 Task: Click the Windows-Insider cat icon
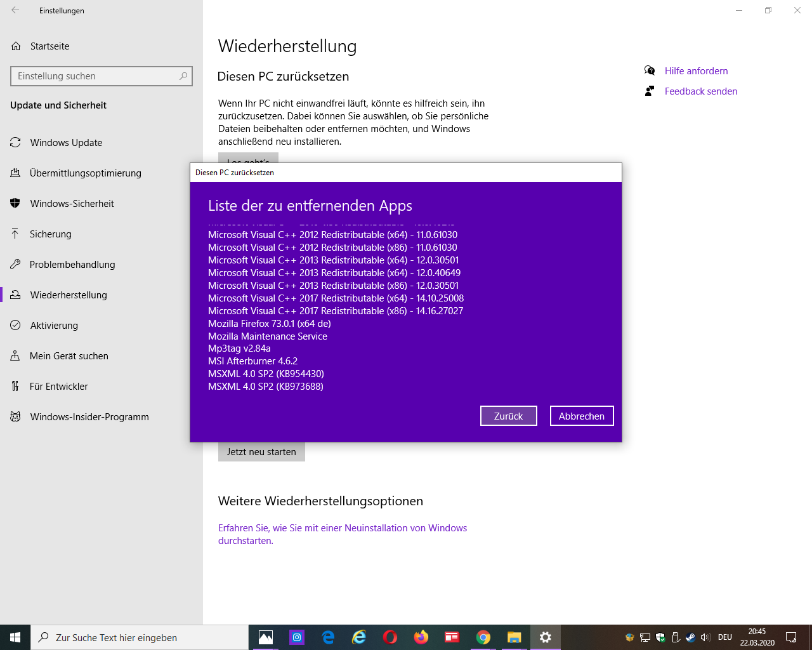15,416
